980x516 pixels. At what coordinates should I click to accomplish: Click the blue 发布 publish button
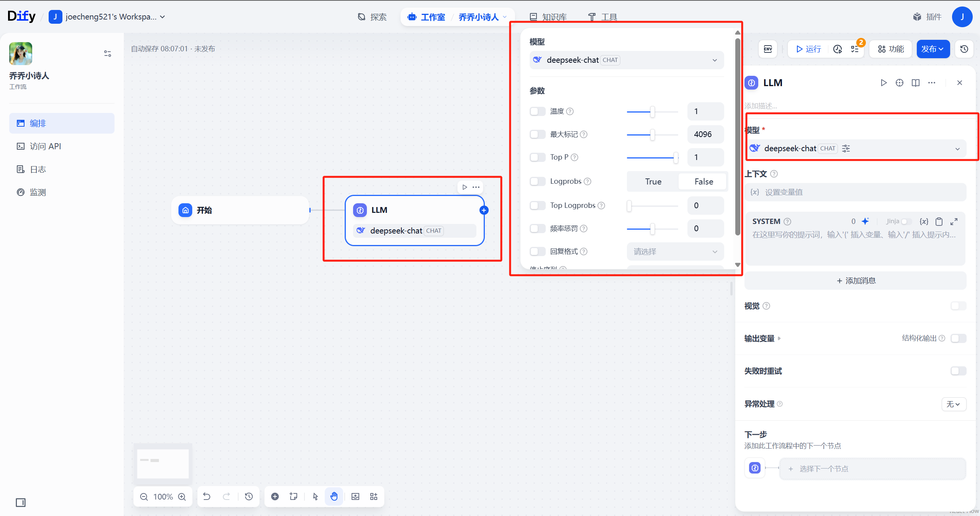933,49
